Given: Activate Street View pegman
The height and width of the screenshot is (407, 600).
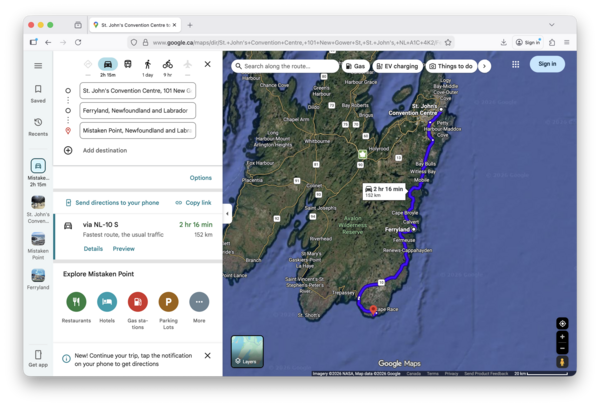Looking at the screenshot, I should tap(562, 362).
